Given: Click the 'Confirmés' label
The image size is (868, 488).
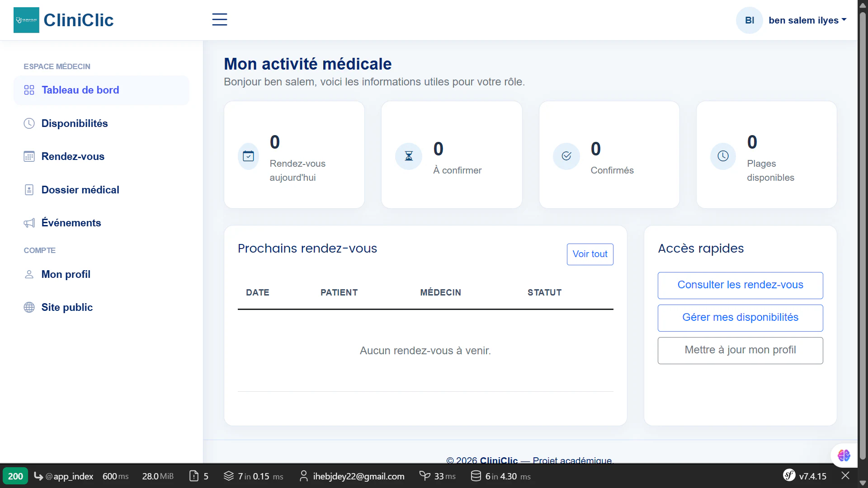Looking at the screenshot, I should pyautogui.click(x=612, y=170).
